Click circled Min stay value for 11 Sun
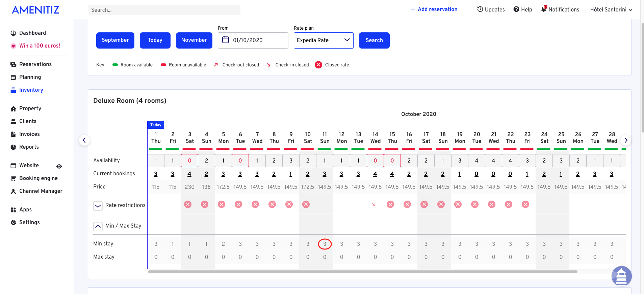The image size is (644, 294). point(325,244)
